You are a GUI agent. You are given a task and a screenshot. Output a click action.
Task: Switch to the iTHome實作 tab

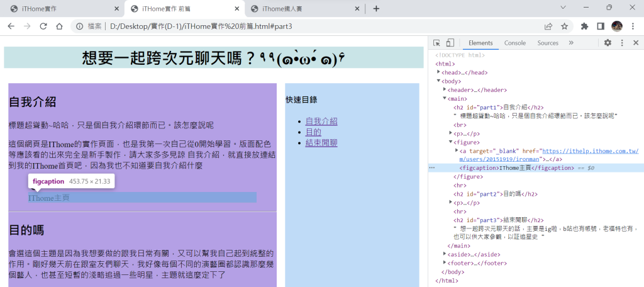click(x=64, y=9)
